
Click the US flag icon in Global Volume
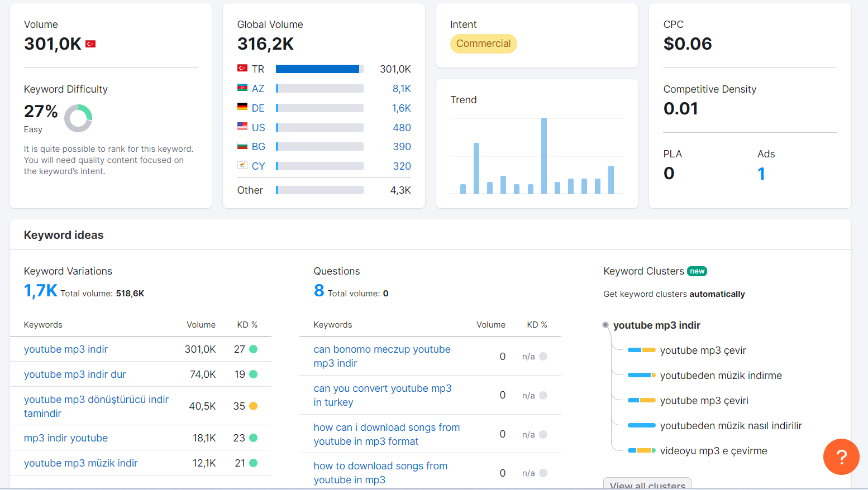tap(242, 127)
